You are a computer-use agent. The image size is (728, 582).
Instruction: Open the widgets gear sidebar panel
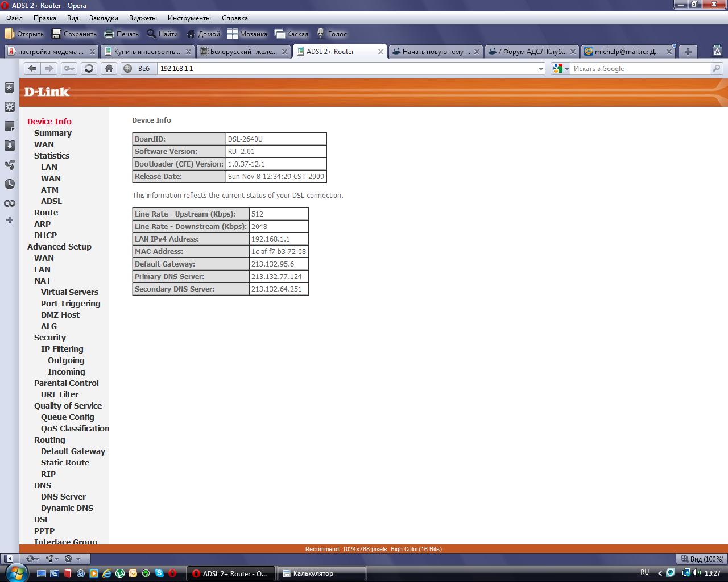coord(10,107)
